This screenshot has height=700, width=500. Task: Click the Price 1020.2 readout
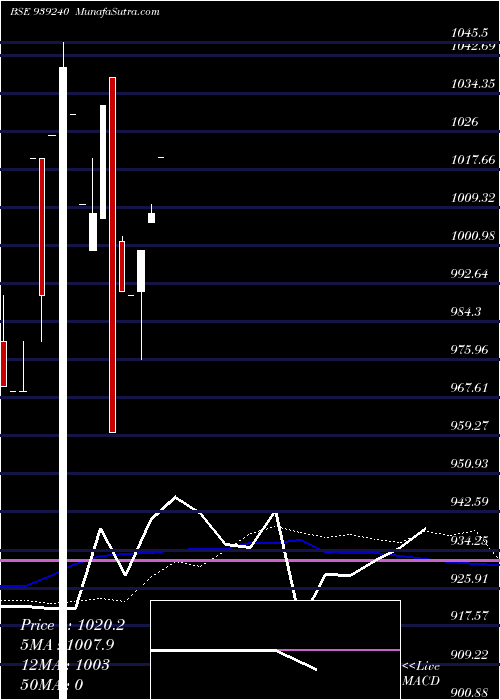(x=73, y=625)
